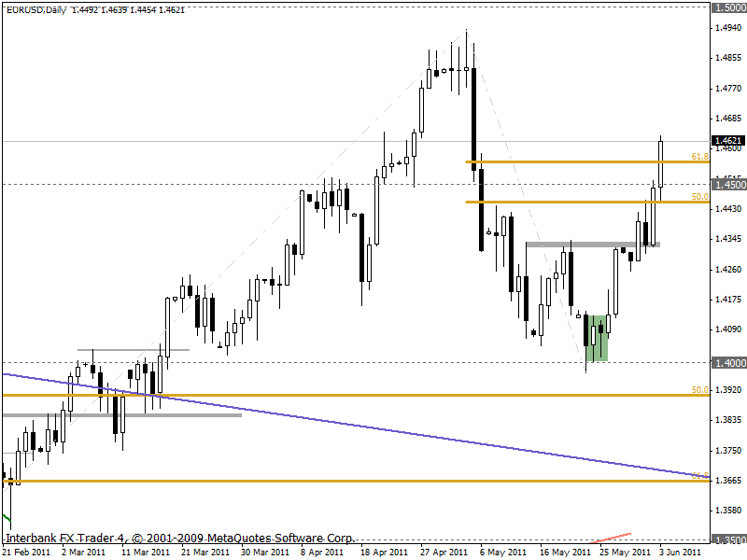Click the 1.3920 price axis label
The image size is (747, 560).
pos(729,389)
